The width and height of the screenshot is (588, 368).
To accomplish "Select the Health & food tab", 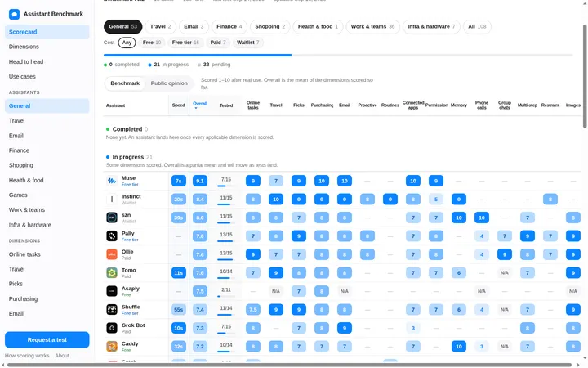I will [318, 27].
